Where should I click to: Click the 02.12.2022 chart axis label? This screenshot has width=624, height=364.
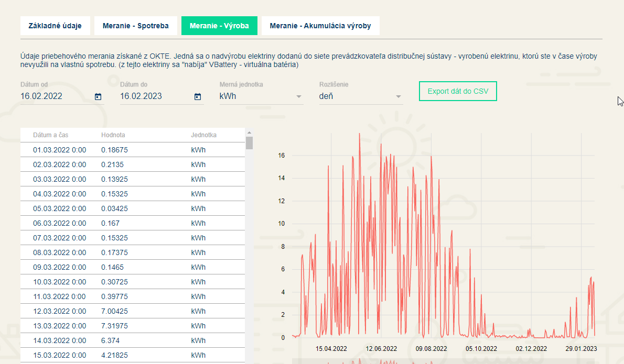pyautogui.click(x=531, y=349)
